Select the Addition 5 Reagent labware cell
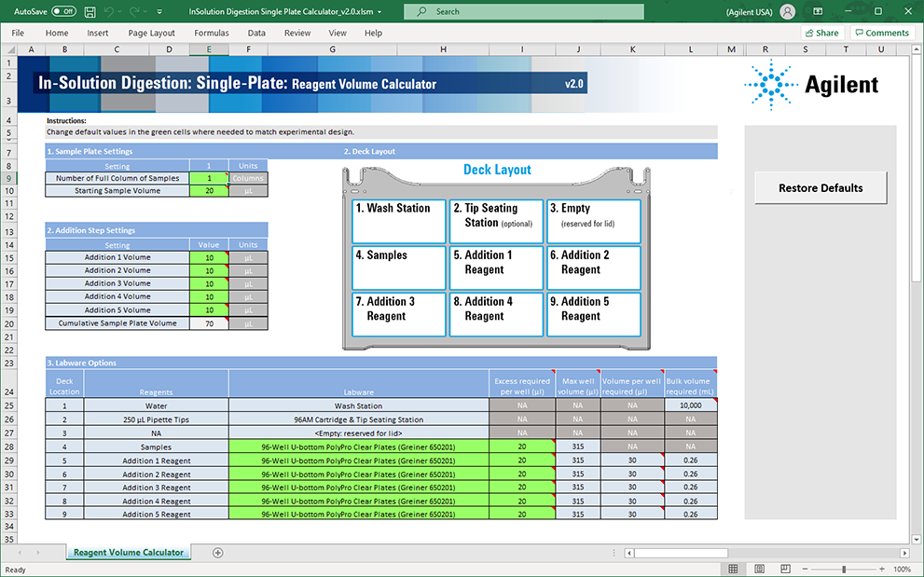The width and height of the screenshot is (924, 577). (x=358, y=514)
